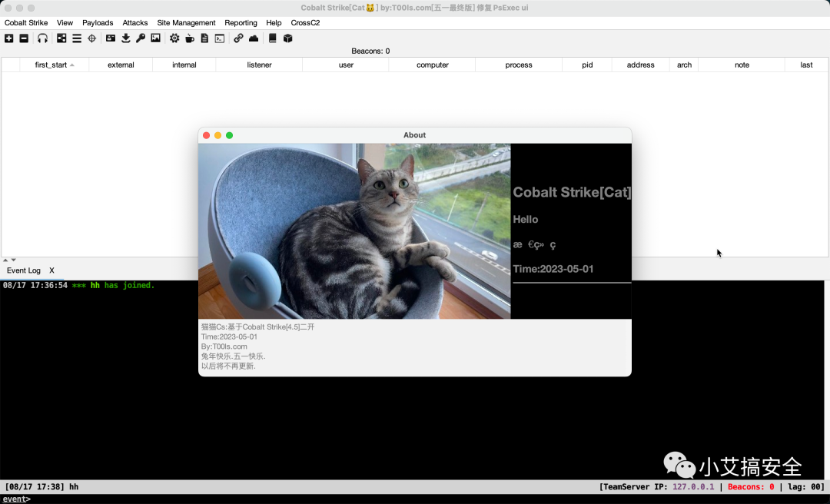Image resolution: width=830 pixels, height=504 pixels.
Task: Sort by the pid column header
Action: (x=587, y=65)
